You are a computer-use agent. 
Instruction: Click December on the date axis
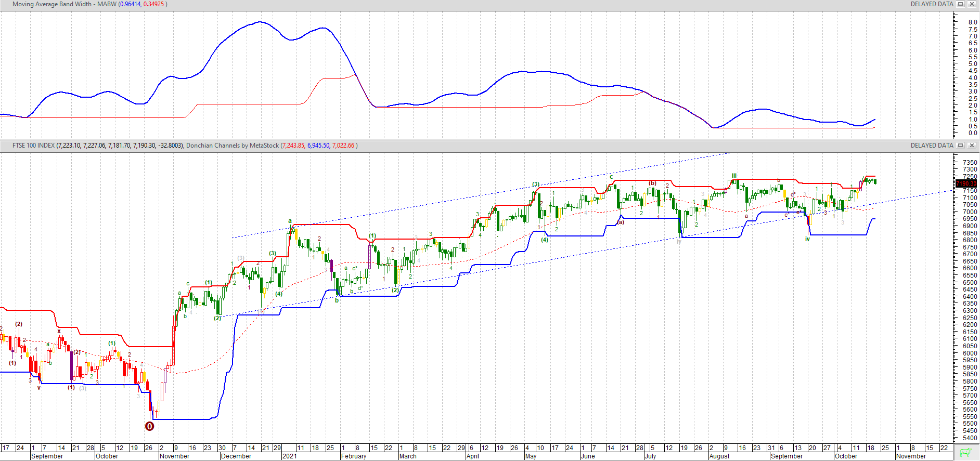point(236,456)
